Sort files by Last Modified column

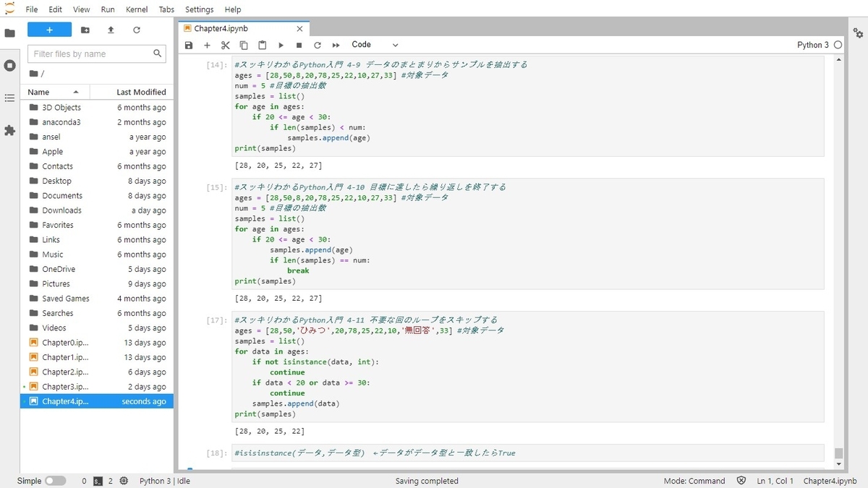(x=132, y=92)
